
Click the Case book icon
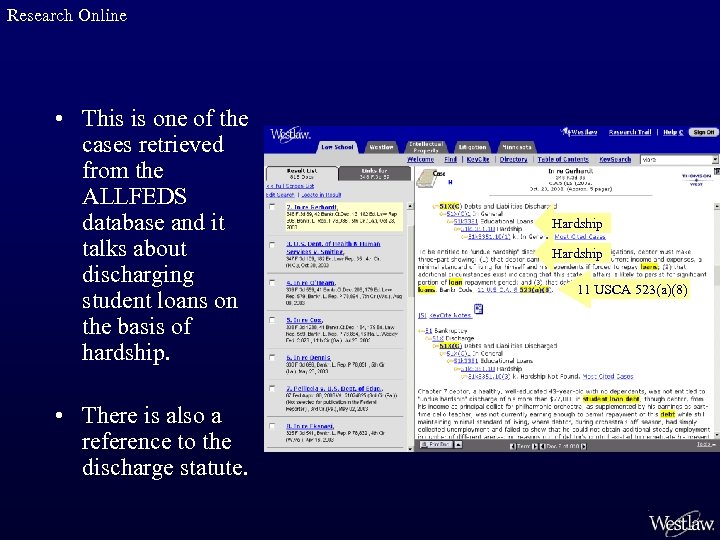(x=426, y=179)
